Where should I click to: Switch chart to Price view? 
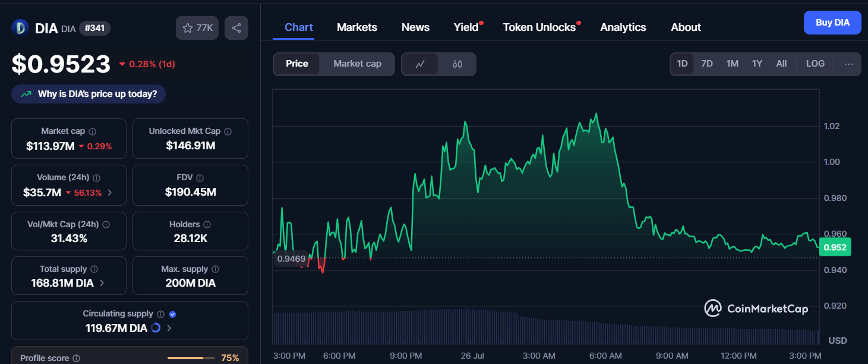tap(297, 64)
